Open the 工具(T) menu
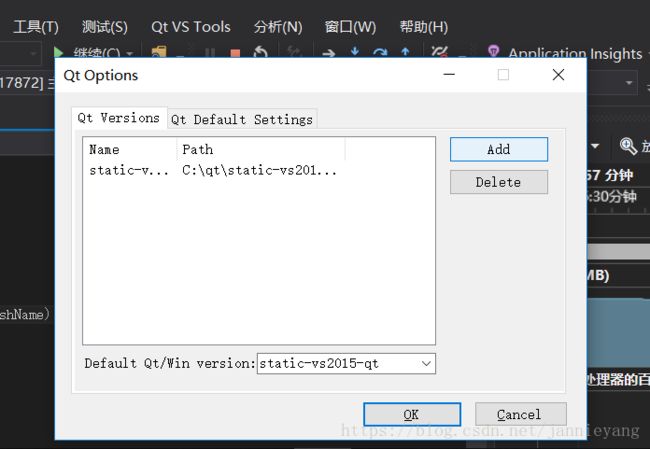 click(36, 27)
